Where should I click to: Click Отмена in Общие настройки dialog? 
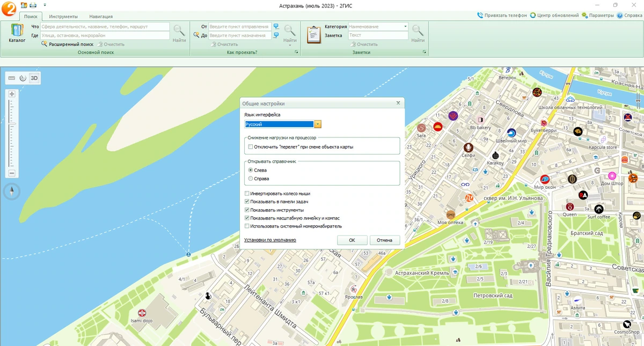click(x=384, y=240)
